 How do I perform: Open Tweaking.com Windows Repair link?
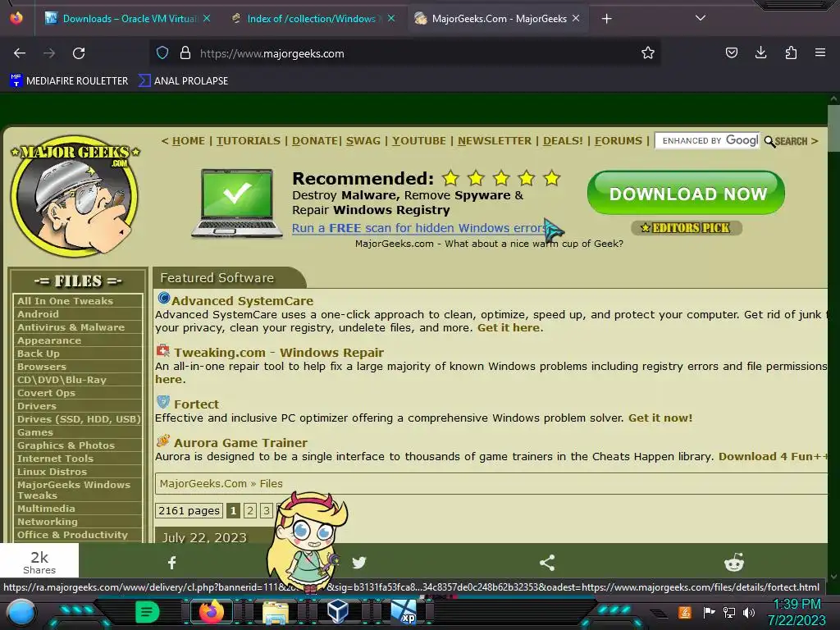coord(279,353)
